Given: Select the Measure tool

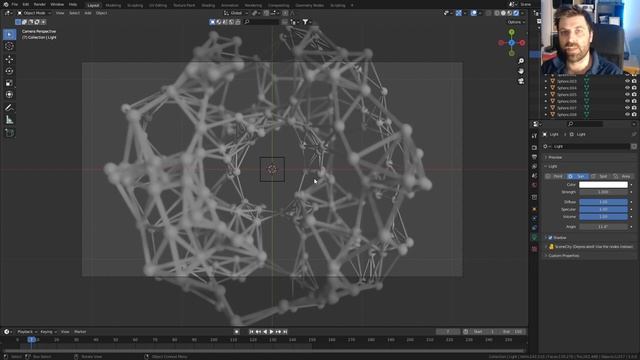Looking at the screenshot, I should pyautogui.click(x=9, y=120).
